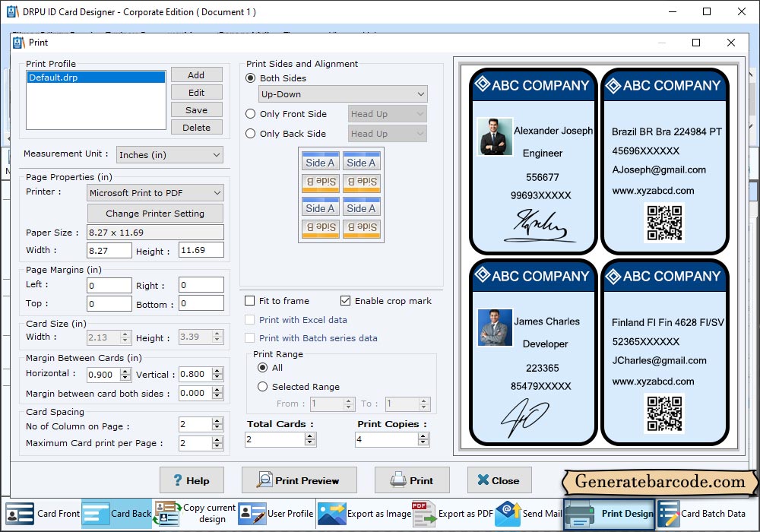This screenshot has height=532, width=760.
Task: Click Alexander Joseph's photo in preview
Action: click(495, 137)
